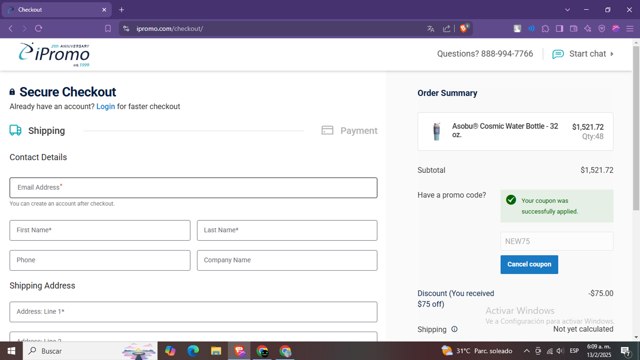Click the share page icon
This screenshot has width=640, height=360.
446,29
